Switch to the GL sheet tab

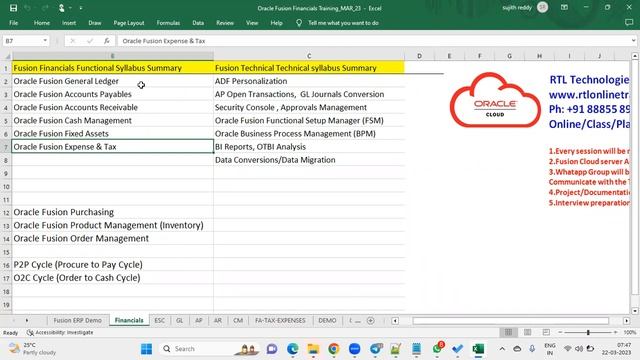click(180, 320)
